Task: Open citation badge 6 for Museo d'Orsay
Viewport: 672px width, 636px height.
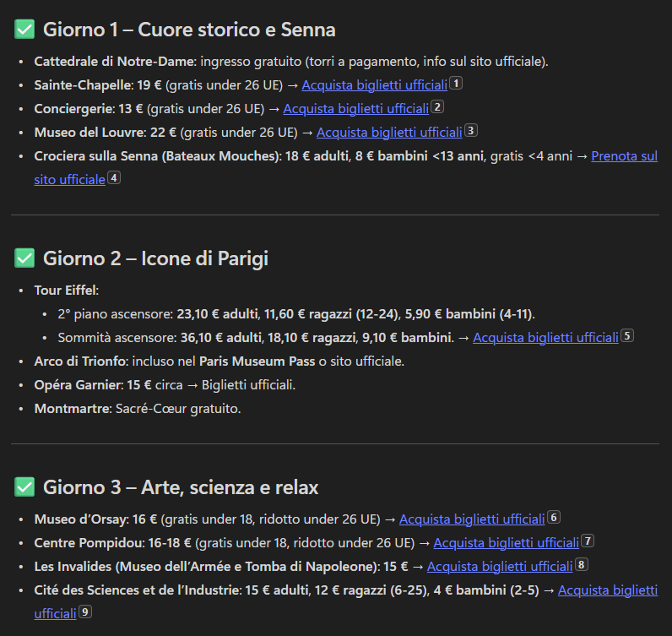Action: [553, 518]
